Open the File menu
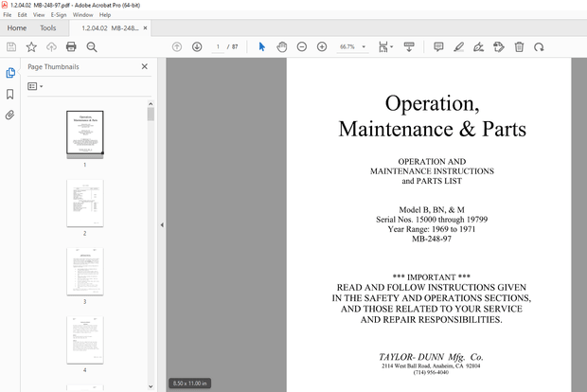Image resolution: width=587 pixels, height=392 pixels. click(x=8, y=15)
